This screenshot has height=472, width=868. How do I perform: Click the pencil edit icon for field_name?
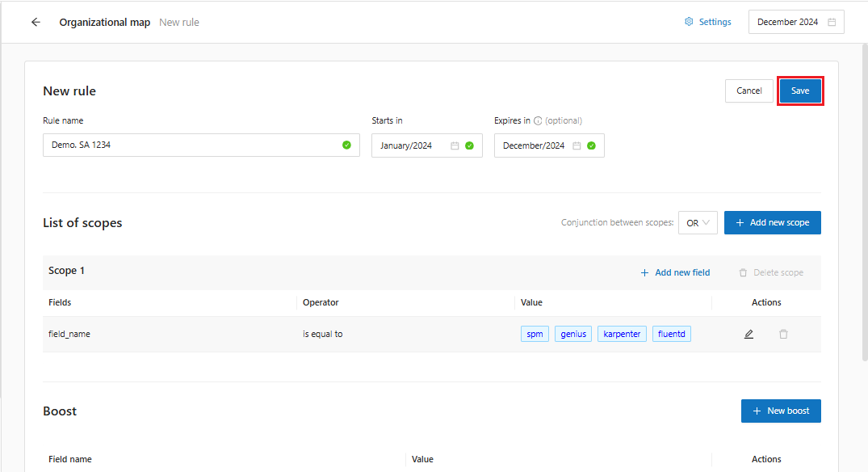pos(748,334)
